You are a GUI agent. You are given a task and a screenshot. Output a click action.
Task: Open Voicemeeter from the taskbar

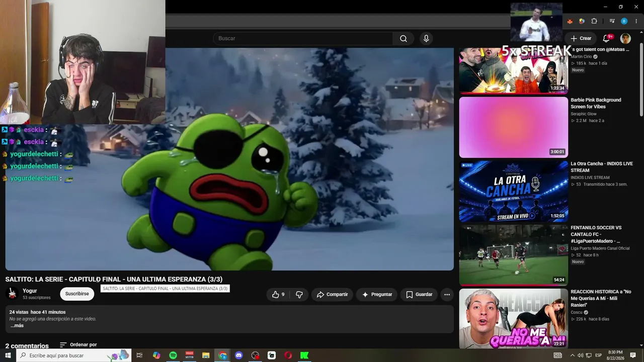coord(190,355)
